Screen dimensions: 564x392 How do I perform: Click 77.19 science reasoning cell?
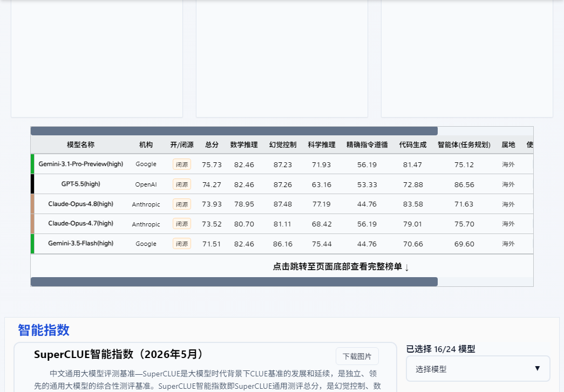tap(322, 204)
